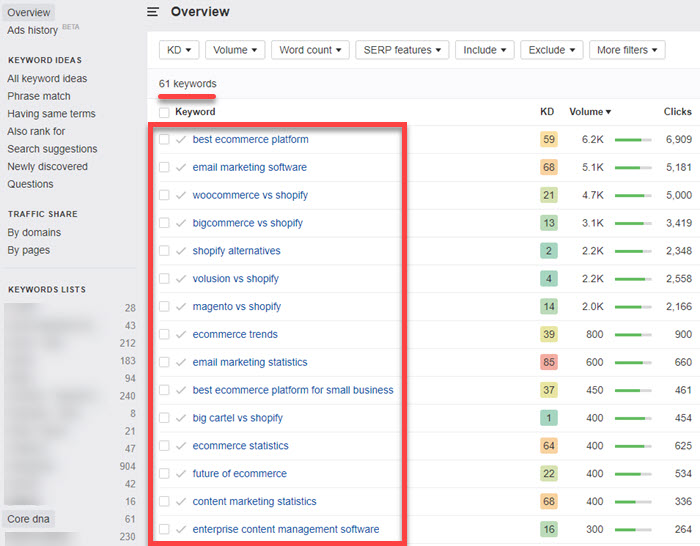The width and height of the screenshot is (700, 546).
Task: Click the checkmark icon beside future of ecommerce
Action: pos(181,474)
